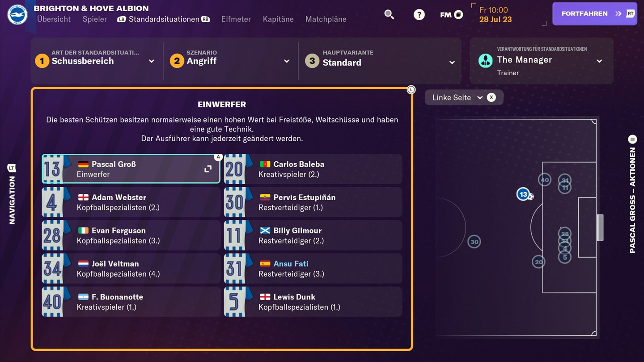
Task: Open the FM menu icon
Action: coord(451,15)
